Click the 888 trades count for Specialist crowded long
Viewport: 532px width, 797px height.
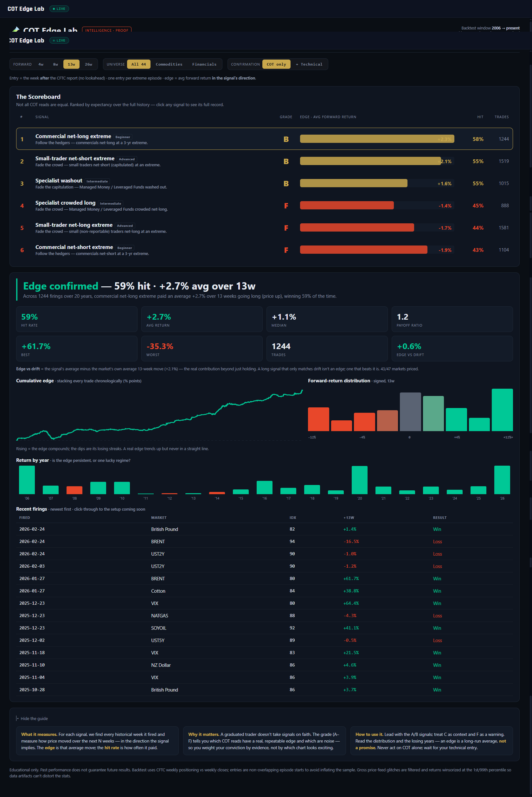505,206
